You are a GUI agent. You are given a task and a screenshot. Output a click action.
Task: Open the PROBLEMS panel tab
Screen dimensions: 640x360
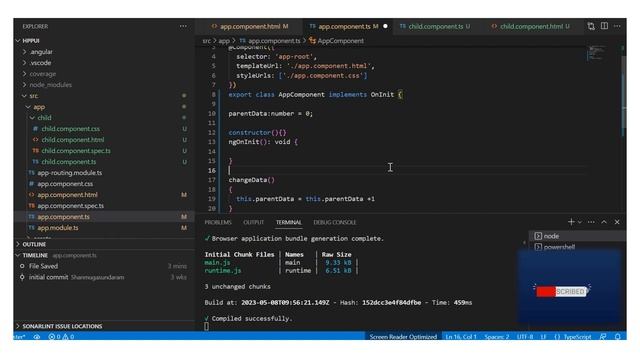(218, 222)
